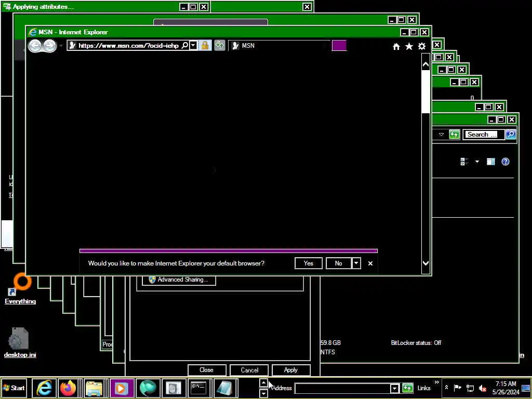Viewport: 532px width, 399px height.
Task: Click Yes to make IE default browser
Action: (309, 263)
